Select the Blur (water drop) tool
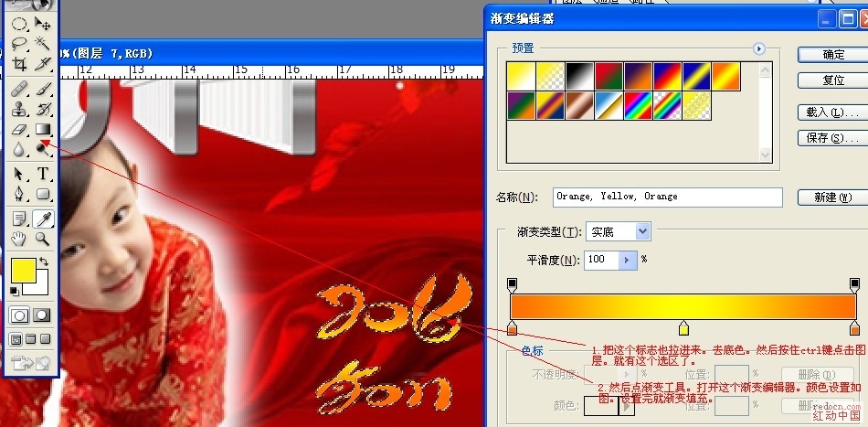This screenshot has width=868, height=427. coord(19,148)
